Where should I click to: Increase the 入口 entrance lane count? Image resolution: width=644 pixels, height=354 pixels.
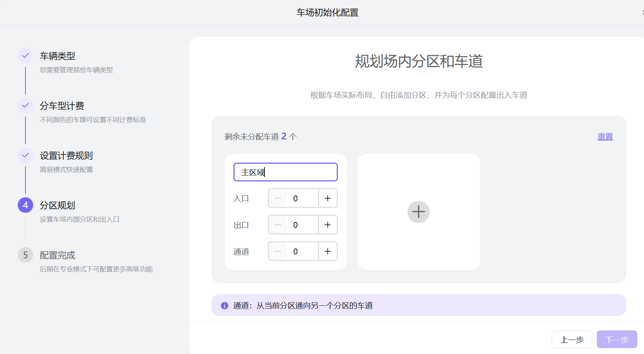click(328, 198)
